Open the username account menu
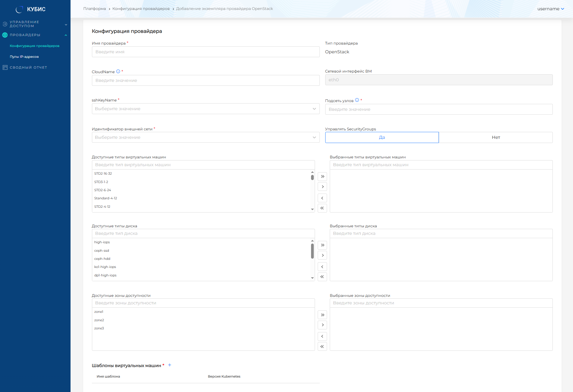The width and height of the screenshot is (573, 392). 550,9
